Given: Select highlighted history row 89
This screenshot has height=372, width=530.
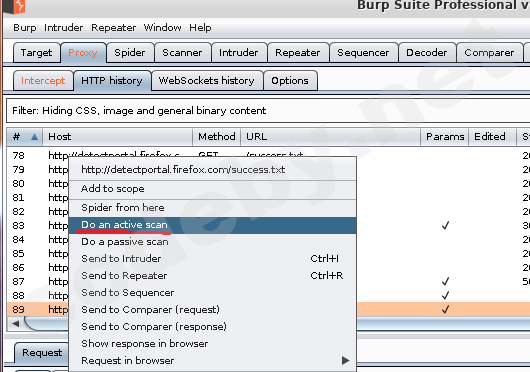Looking at the screenshot, I should tap(18, 309).
